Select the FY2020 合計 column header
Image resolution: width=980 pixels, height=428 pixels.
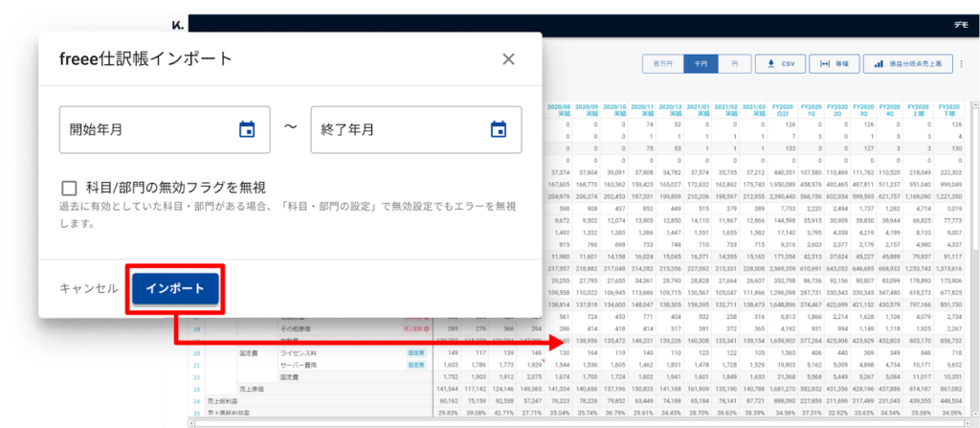coord(784,110)
